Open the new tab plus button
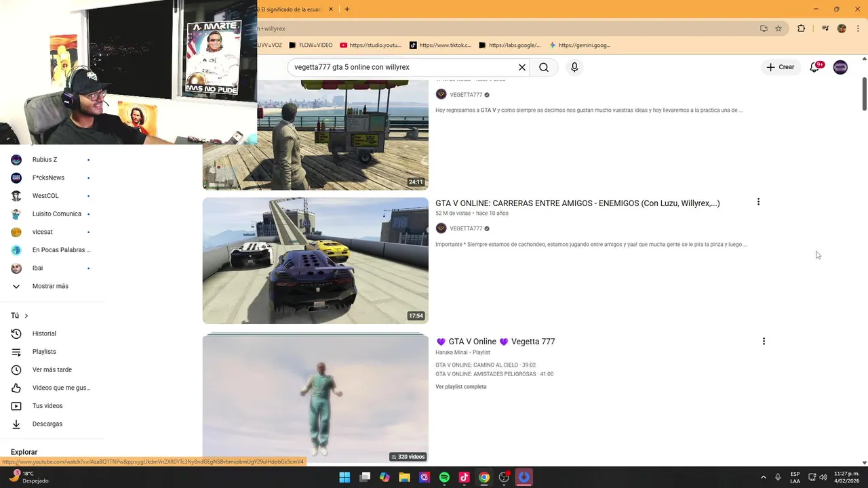This screenshot has height=488, width=868. [347, 9]
